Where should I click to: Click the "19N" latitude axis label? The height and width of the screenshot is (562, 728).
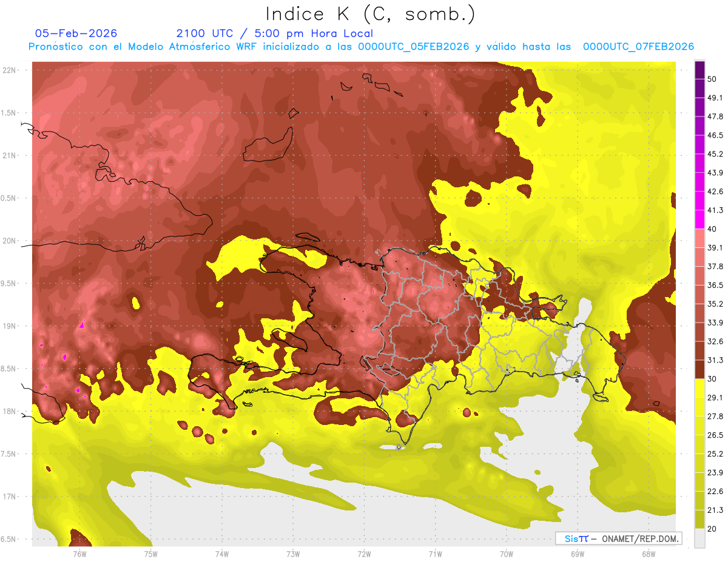[x=9, y=326]
